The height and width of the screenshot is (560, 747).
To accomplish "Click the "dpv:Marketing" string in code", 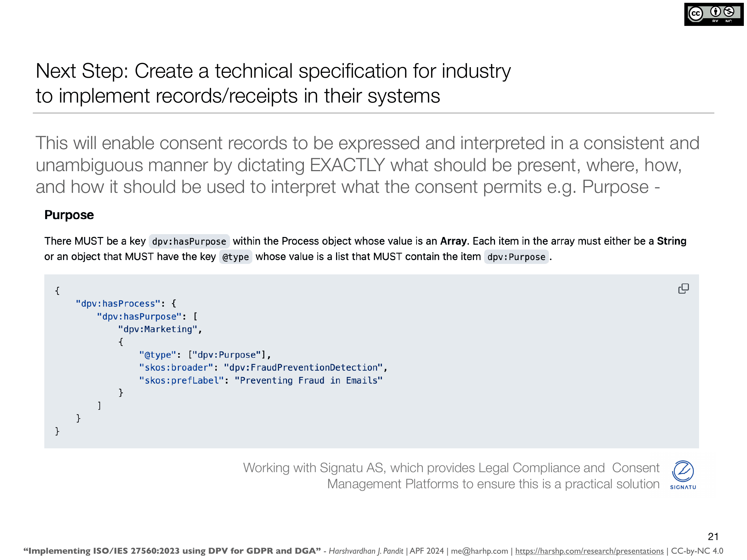I will pyautogui.click(x=158, y=329).
